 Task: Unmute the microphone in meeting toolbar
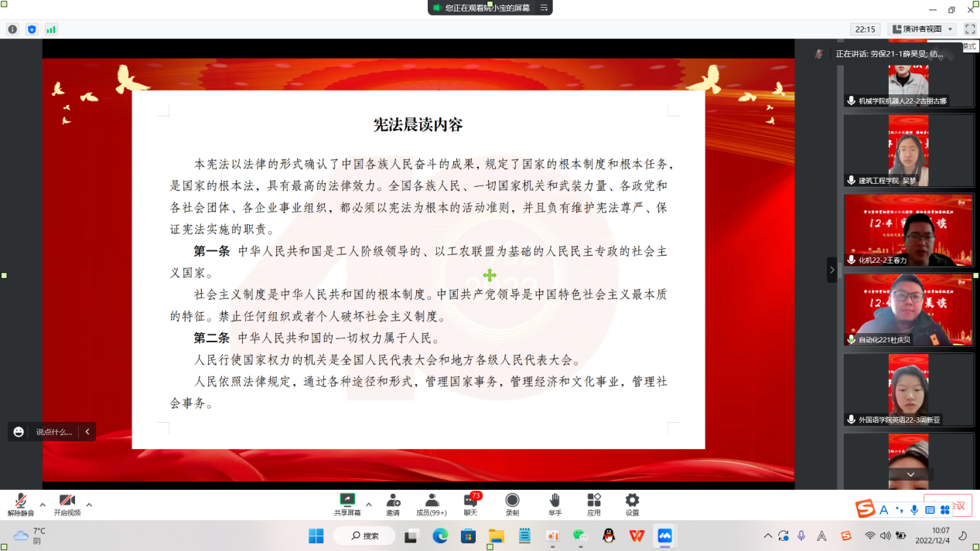tap(22, 502)
